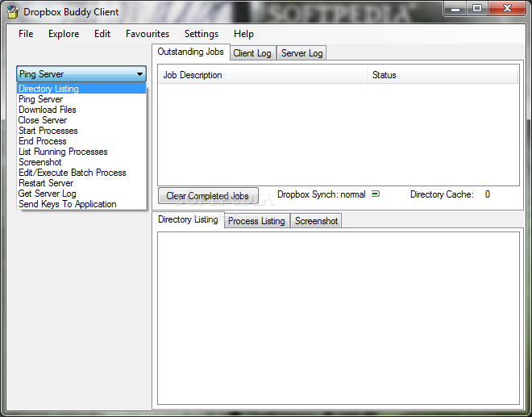Viewport: 532px width, 417px height.
Task: Maximize the Dropbox Buddy Client window
Action: 477,9
